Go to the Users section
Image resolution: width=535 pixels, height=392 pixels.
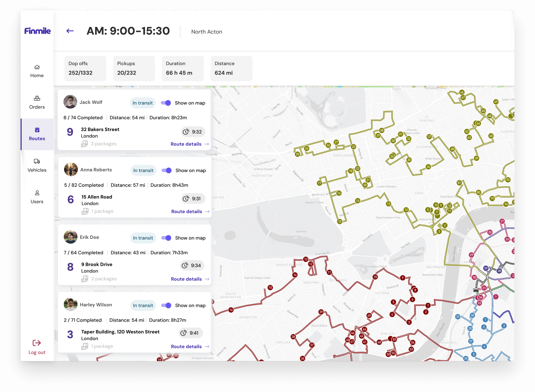[37, 197]
